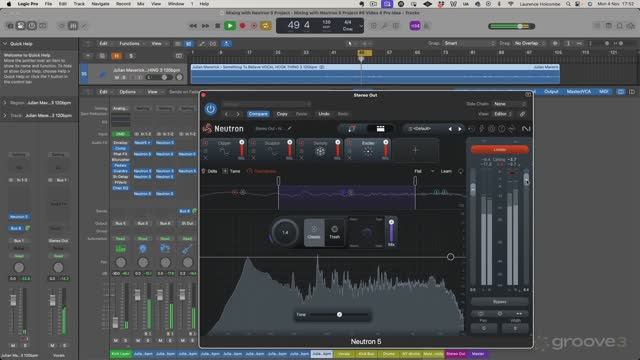Screen dimensions: 640x360
Task: Adjust the Exciter module mix slider
Action: coord(385,149)
